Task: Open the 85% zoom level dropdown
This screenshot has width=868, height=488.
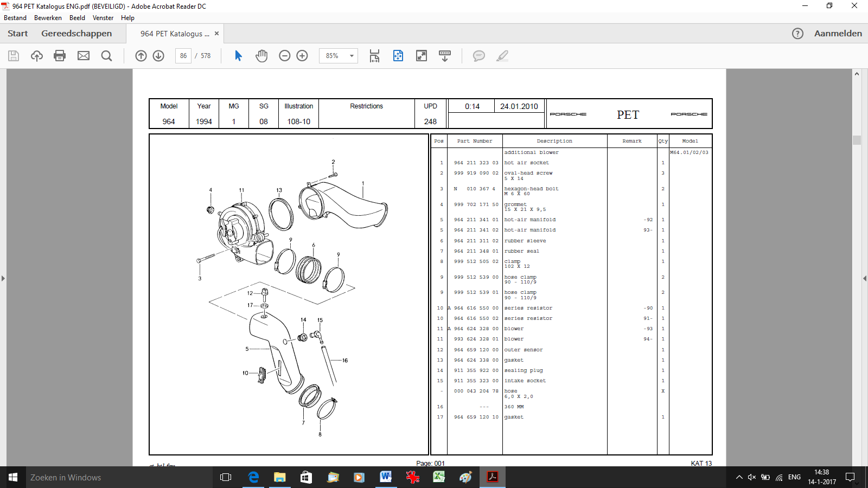Action: [352, 56]
